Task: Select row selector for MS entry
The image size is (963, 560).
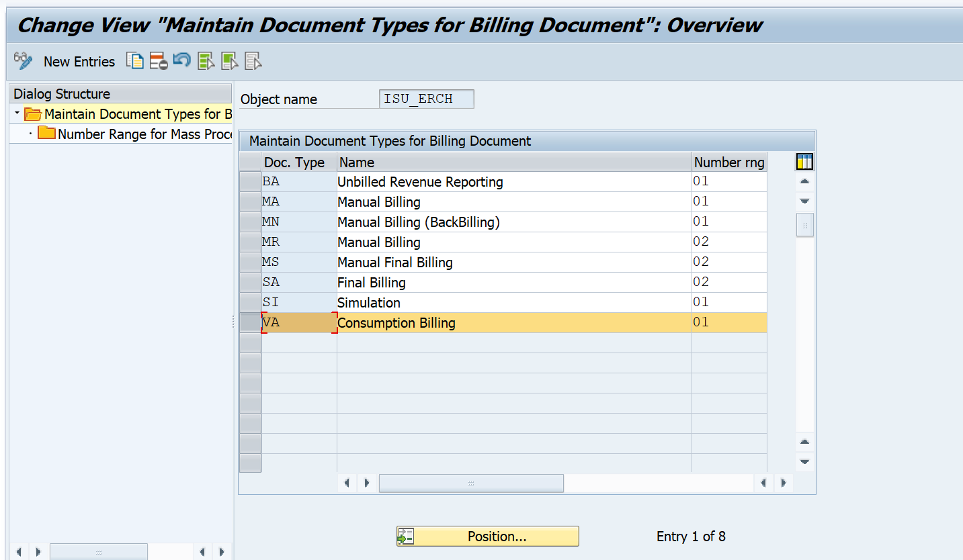Action: (250, 263)
